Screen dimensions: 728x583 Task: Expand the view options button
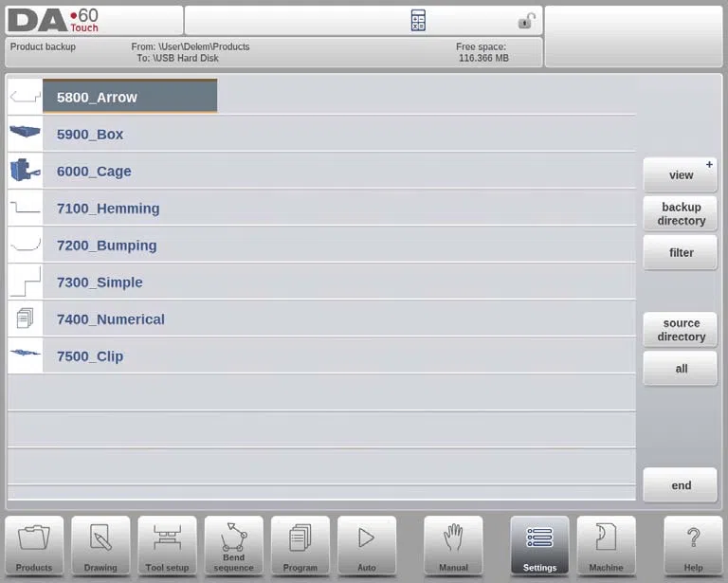click(x=681, y=175)
